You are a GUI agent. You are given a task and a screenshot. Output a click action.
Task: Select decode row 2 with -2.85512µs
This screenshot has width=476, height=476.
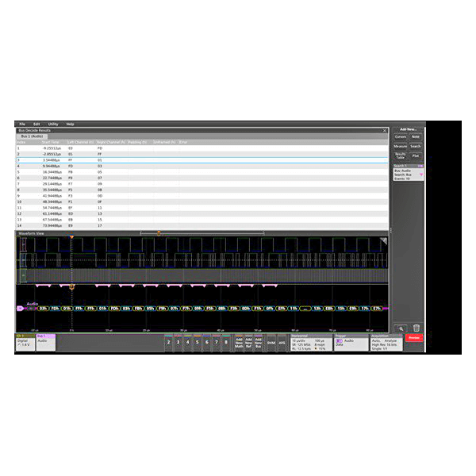tap(202, 154)
